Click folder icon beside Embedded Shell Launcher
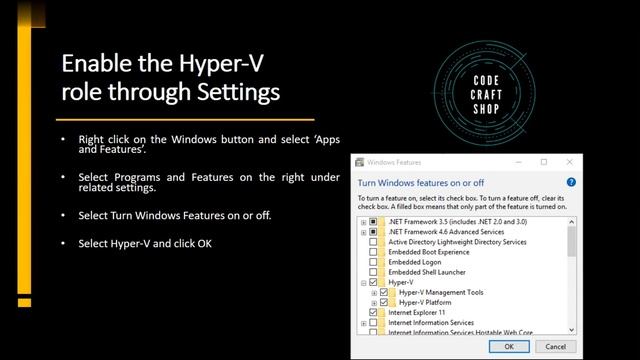Screen dimensions: 640x360 coord(382,272)
